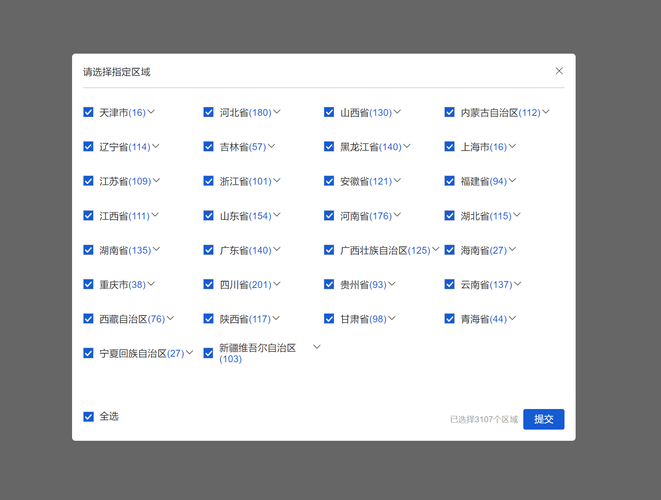Toggle the 青海省 checkbox

click(x=450, y=319)
